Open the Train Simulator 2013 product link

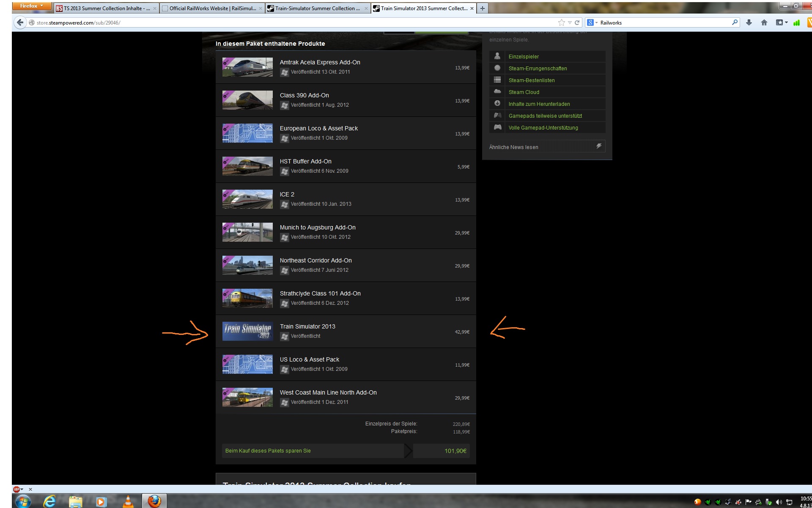pyautogui.click(x=307, y=326)
